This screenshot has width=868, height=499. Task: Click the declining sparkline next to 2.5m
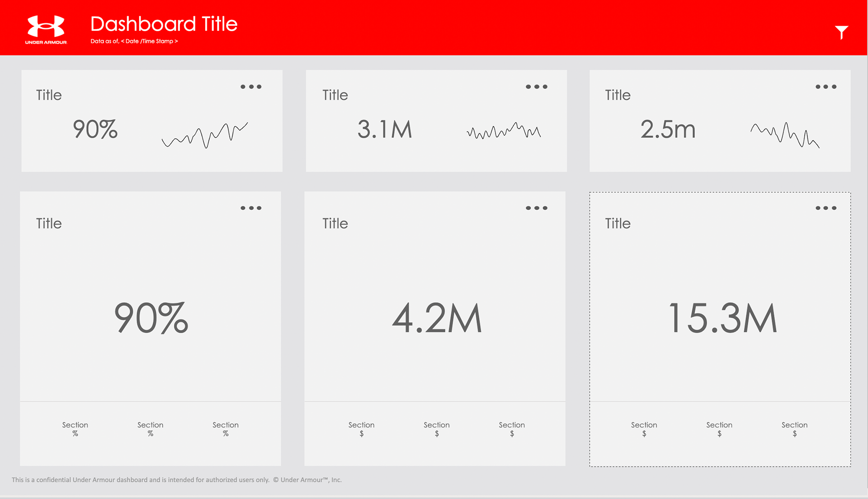point(784,135)
